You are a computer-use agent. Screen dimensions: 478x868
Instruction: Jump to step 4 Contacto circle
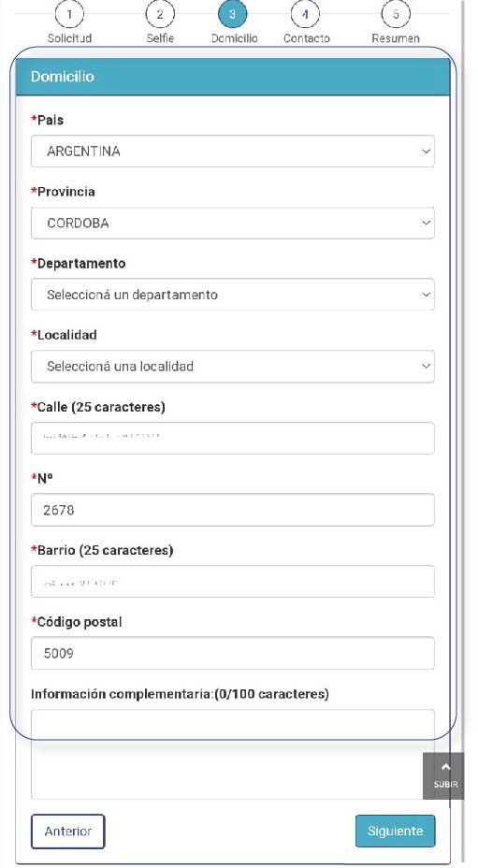(x=305, y=14)
